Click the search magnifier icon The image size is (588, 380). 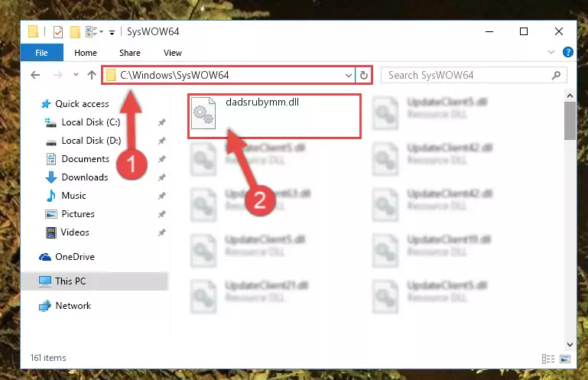click(x=557, y=76)
